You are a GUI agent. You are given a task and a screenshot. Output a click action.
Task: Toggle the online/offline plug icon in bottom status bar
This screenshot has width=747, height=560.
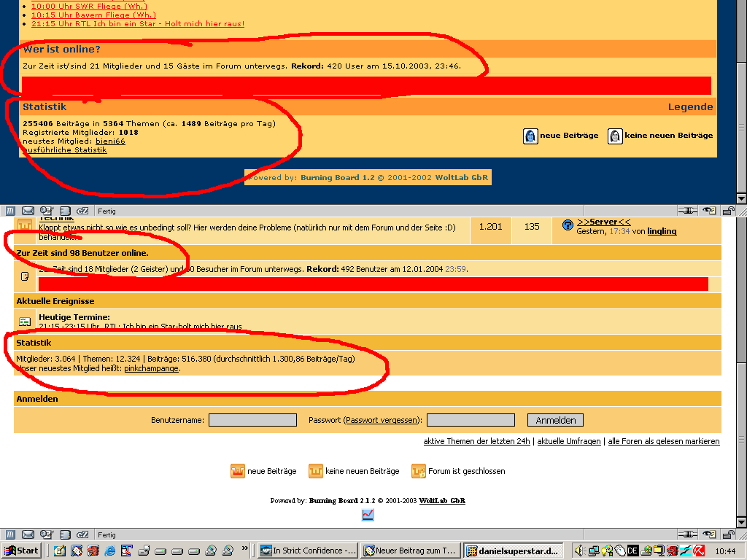(686, 534)
